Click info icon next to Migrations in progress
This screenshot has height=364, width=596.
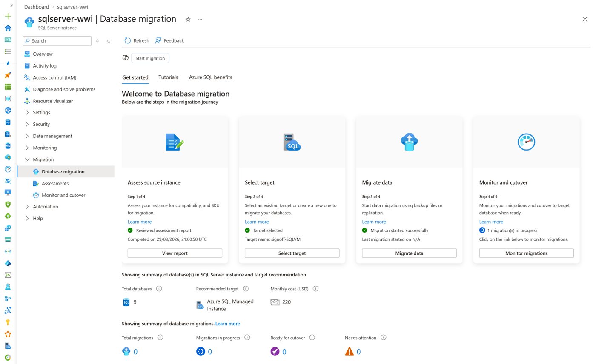[247, 338]
